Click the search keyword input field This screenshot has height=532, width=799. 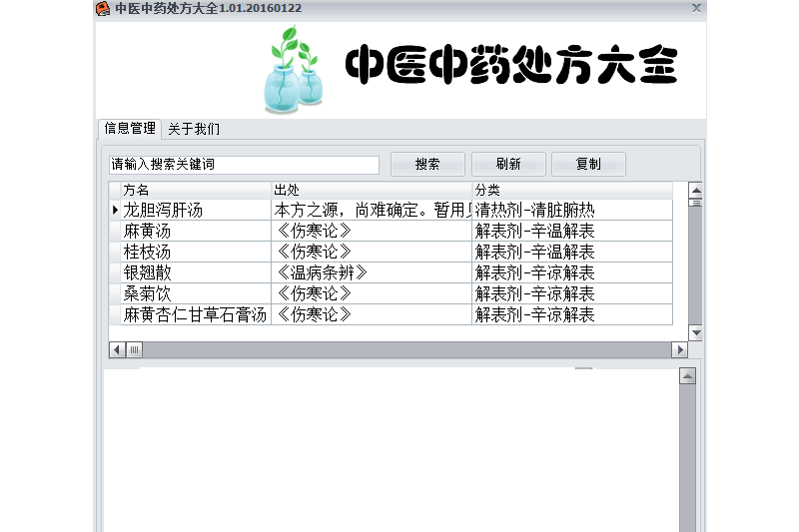click(x=244, y=165)
